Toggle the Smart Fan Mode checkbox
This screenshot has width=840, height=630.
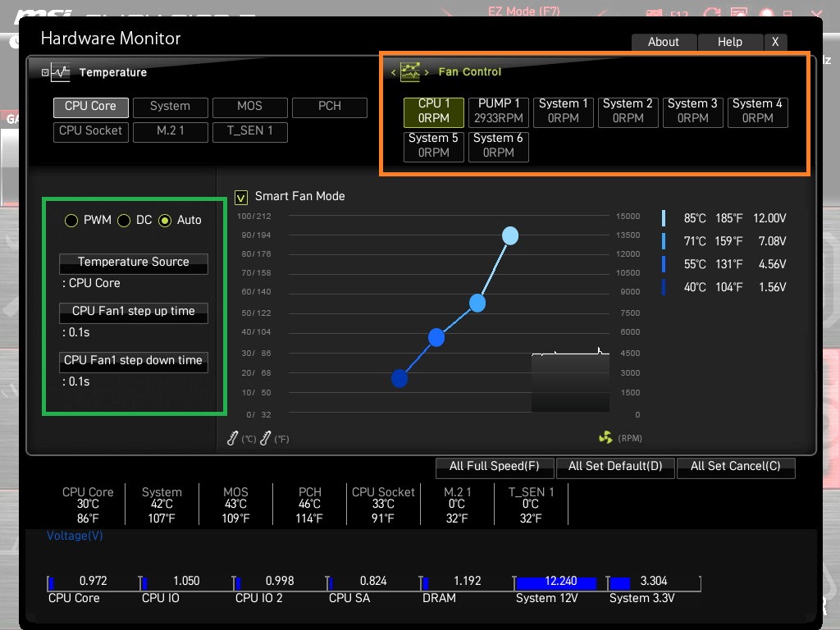pyautogui.click(x=241, y=198)
